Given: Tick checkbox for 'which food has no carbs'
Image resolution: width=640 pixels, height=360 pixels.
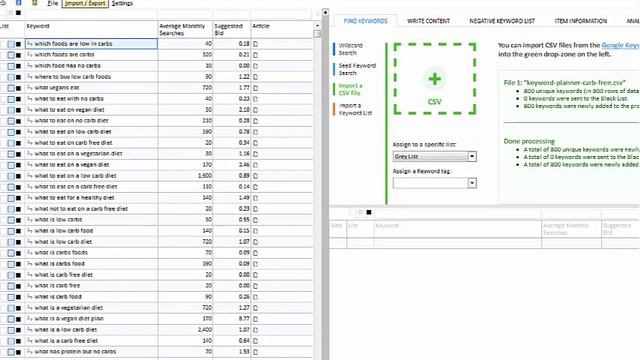Looking at the screenshot, I should pos(11,66).
